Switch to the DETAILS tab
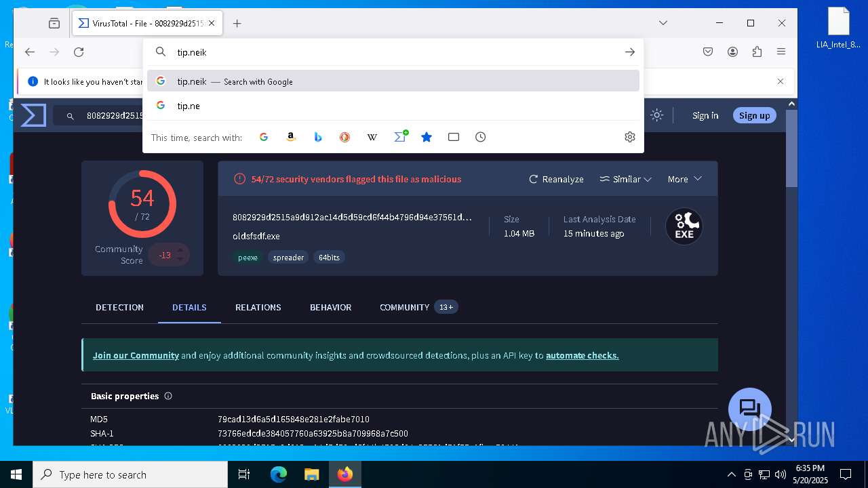868x488 pixels. (x=189, y=307)
